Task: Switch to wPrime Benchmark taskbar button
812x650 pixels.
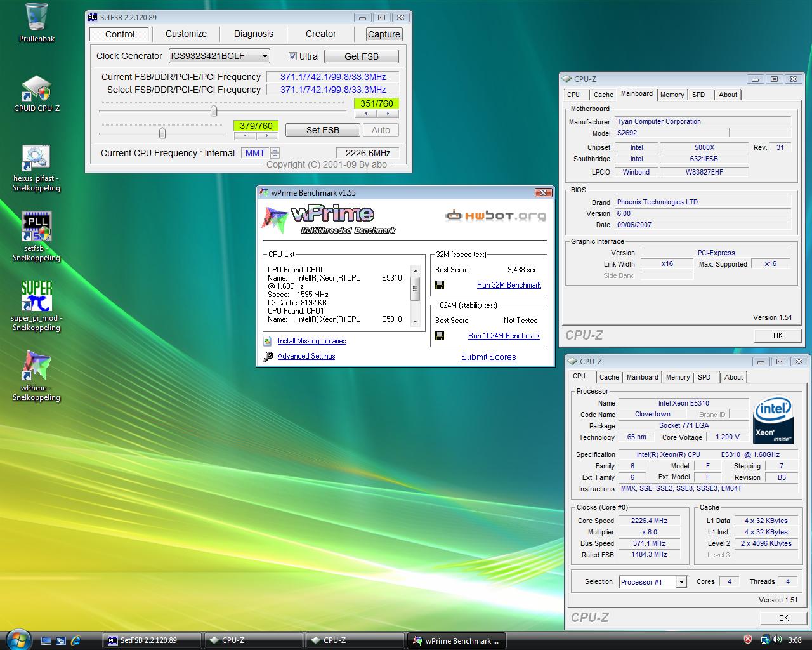Action: point(456,640)
